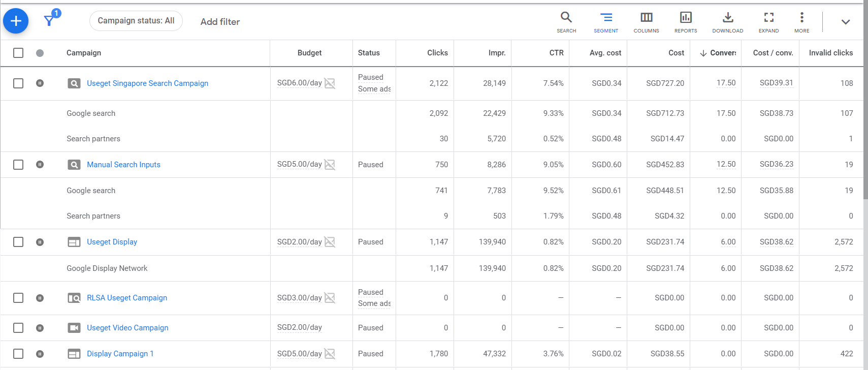
Task: Edit SGD2.00/day budget of Useget Video Campaign
Action: (x=299, y=328)
